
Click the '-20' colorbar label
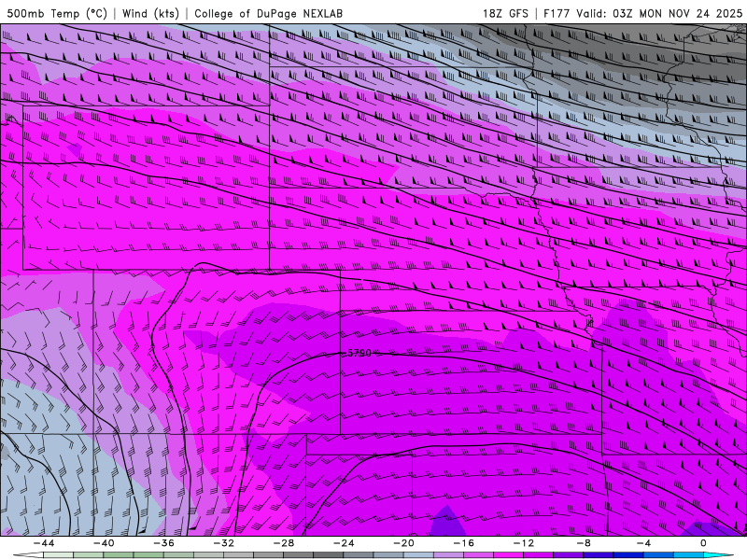click(x=404, y=543)
